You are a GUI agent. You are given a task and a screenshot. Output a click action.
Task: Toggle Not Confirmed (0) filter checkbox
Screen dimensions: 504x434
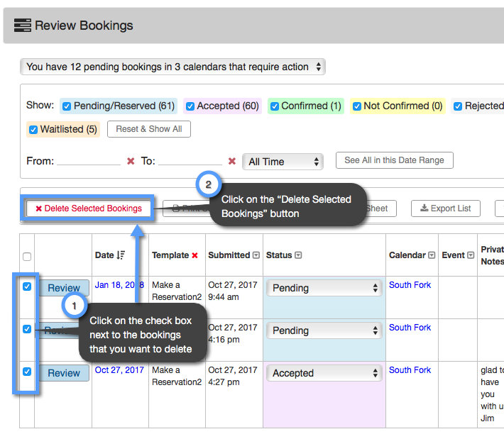(357, 106)
